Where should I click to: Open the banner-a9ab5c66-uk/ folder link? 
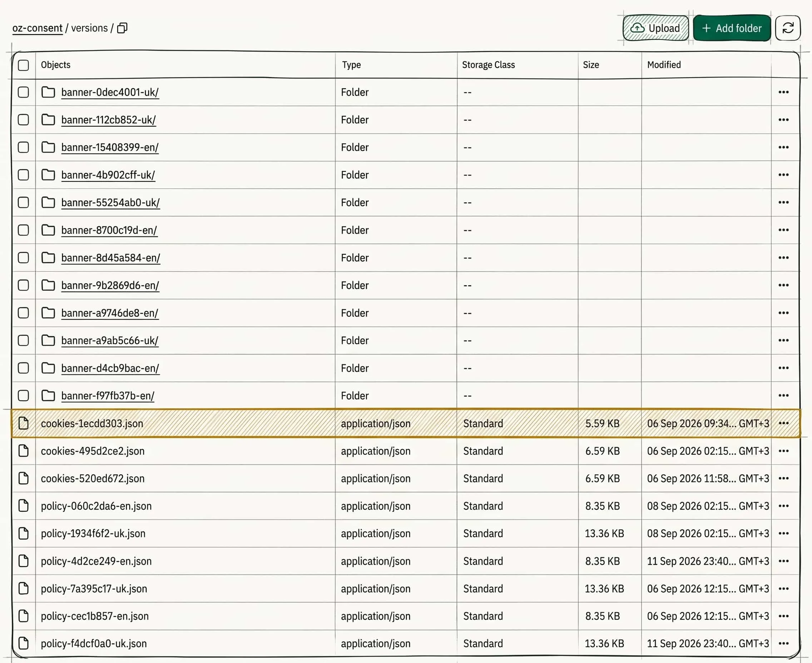[110, 340]
